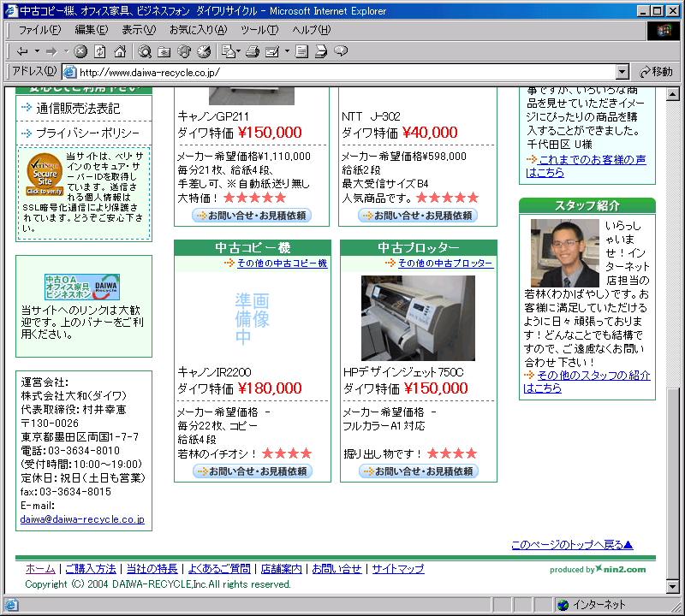Viewport: 685px width, 616px height.
Task: Open the 表示(V) menu
Action: [139, 30]
